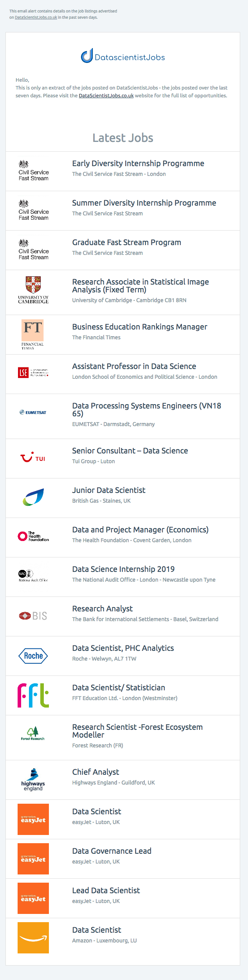Click the DatascientistJobs header logo
The image size is (248, 980).
123,56
